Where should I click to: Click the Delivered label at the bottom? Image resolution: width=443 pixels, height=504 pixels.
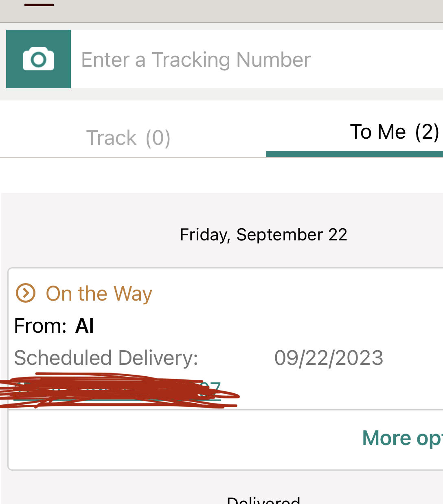pos(263,500)
